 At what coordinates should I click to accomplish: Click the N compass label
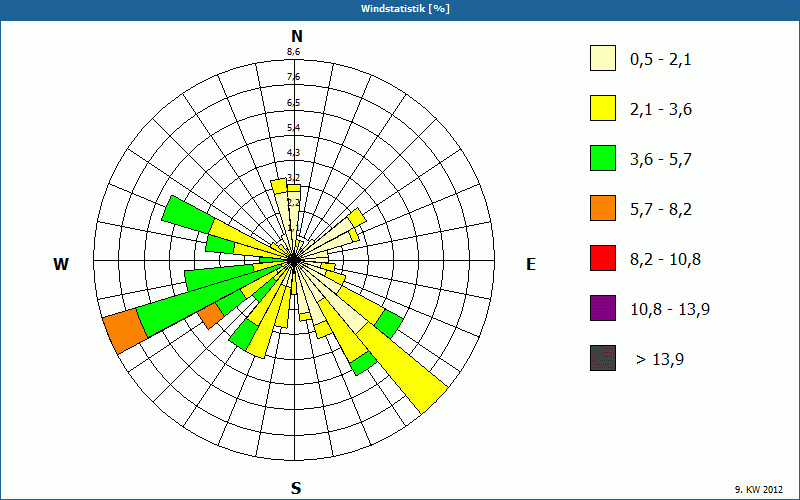pyautogui.click(x=296, y=36)
